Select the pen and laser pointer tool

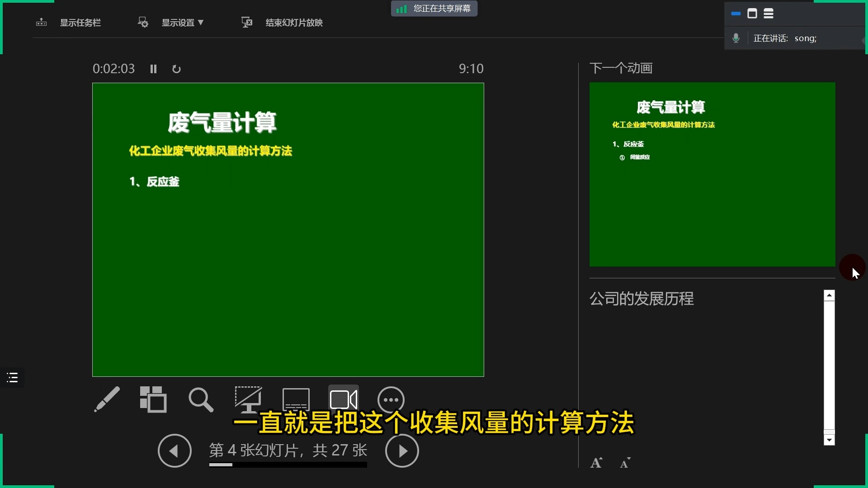click(107, 399)
